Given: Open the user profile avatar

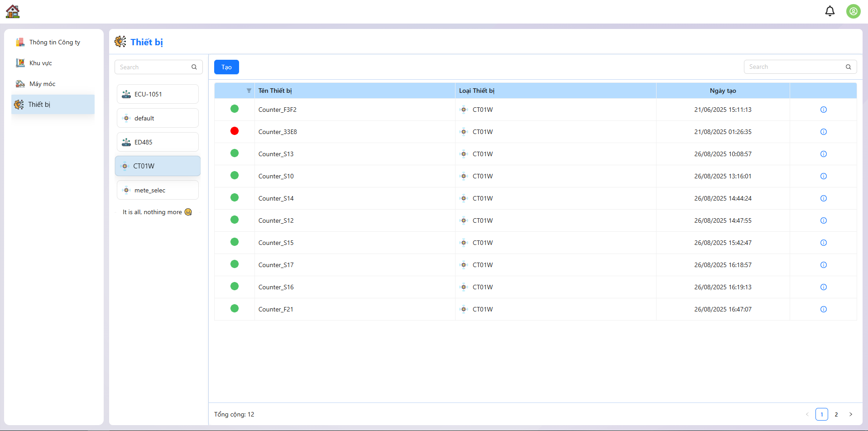Looking at the screenshot, I should (853, 11).
